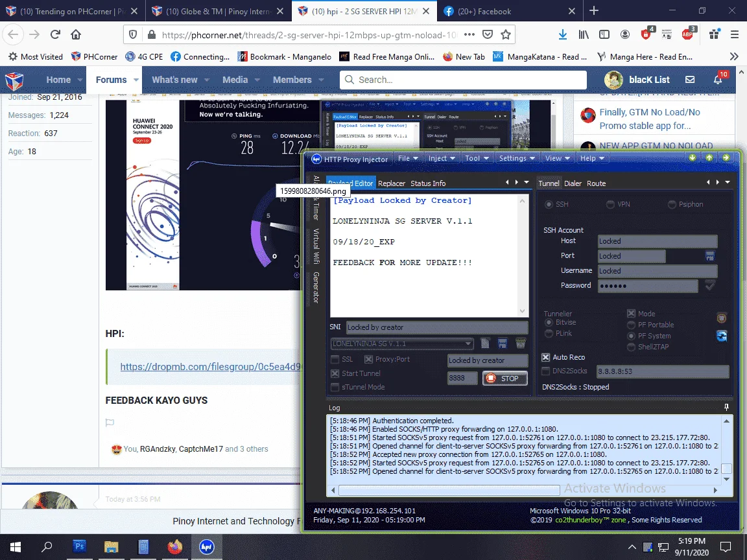The image size is (747, 560).
Task: Click green up-arrow icon in Injector title bar
Action: 709,157
